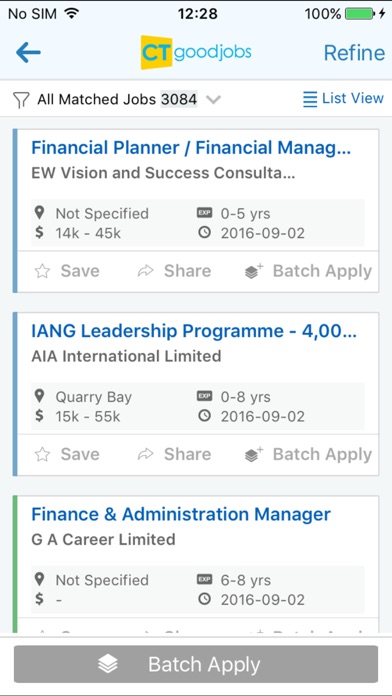The height and width of the screenshot is (696, 392).
Task: Tap the Share arrow on IANG Leadership job
Action: 145,455
